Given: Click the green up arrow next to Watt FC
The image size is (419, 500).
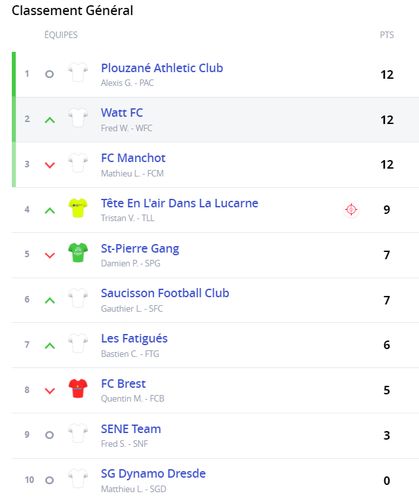Looking at the screenshot, I should 50,120.
